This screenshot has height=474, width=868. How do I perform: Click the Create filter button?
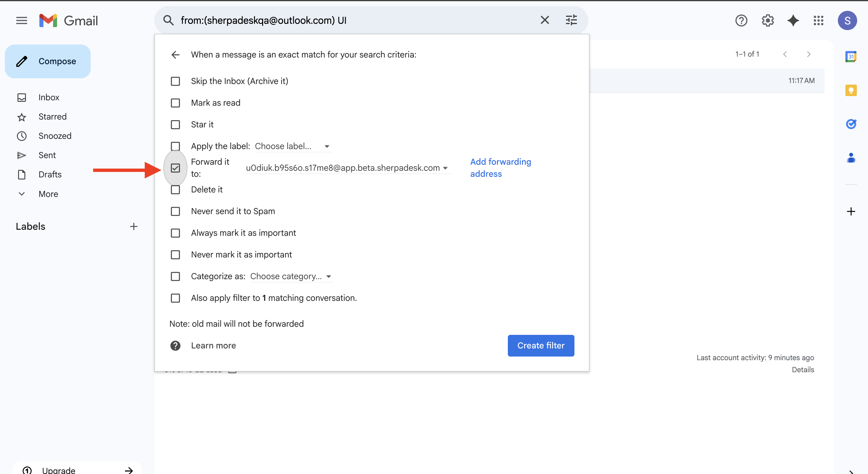pyautogui.click(x=540, y=345)
